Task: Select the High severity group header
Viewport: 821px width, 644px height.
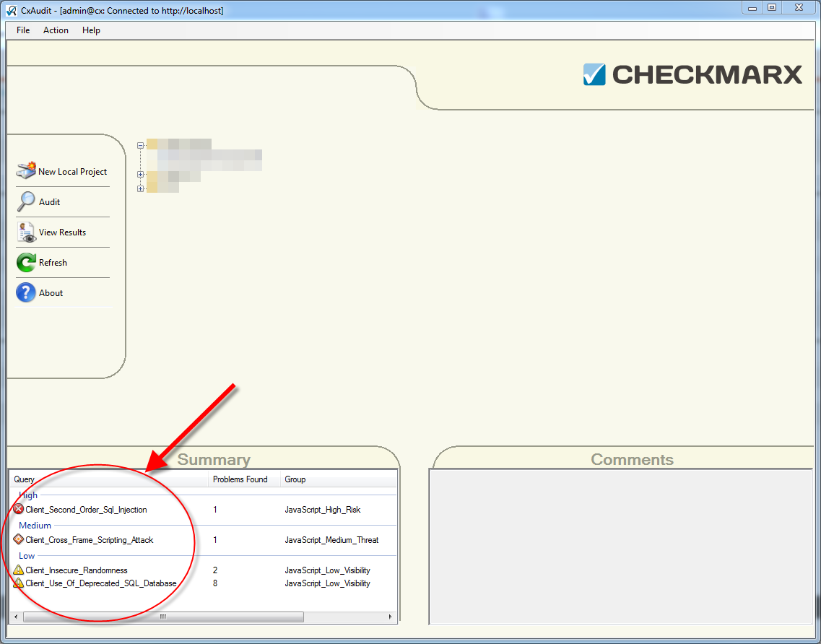Action: click(28, 495)
